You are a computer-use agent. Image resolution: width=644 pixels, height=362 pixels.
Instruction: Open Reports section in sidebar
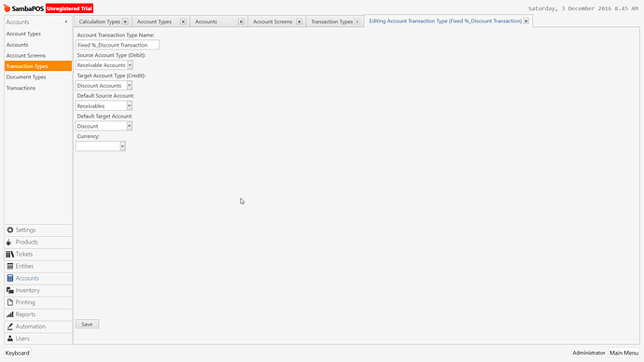click(x=37, y=314)
